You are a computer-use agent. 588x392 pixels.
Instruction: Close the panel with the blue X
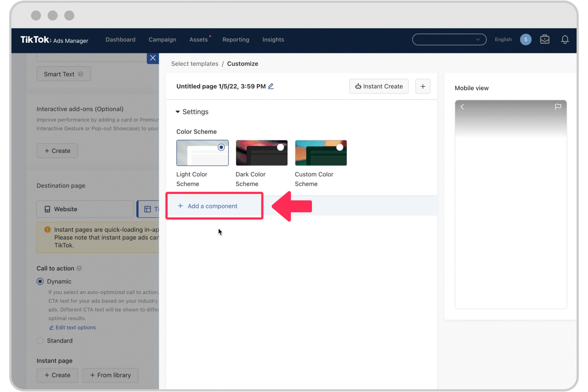pyautogui.click(x=153, y=58)
